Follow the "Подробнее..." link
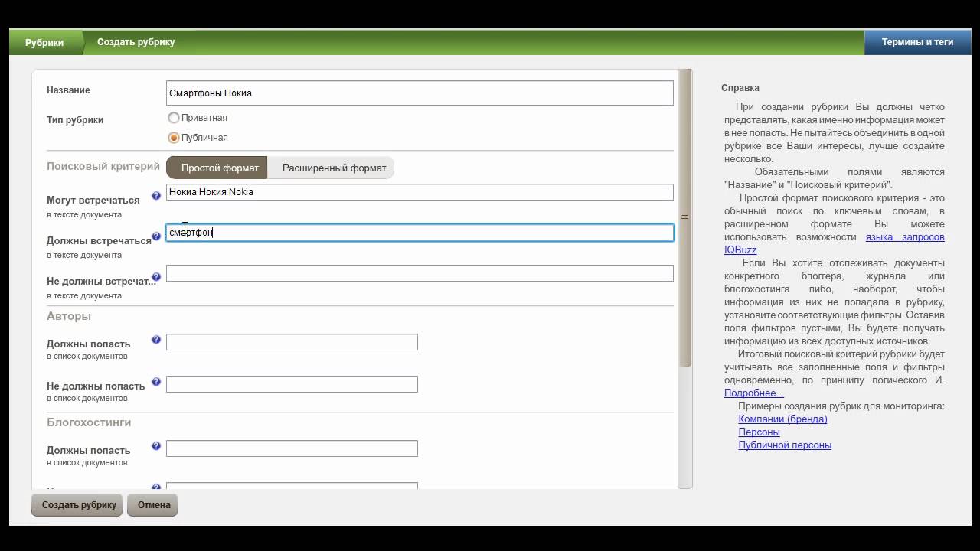The image size is (980, 551). (x=754, y=393)
